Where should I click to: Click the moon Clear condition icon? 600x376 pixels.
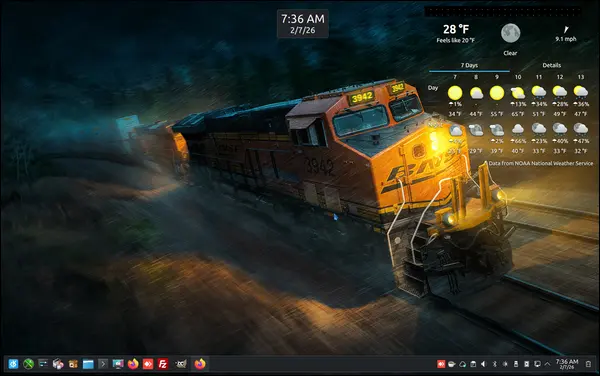pos(510,33)
